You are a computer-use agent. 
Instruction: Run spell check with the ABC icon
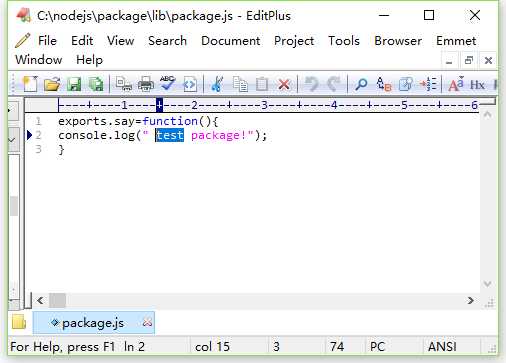point(168,83)
